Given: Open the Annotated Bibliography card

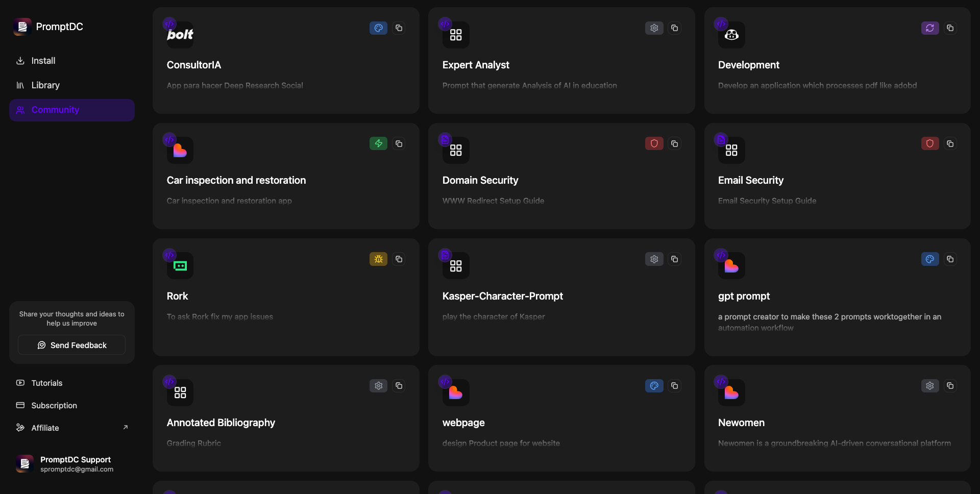Looking at the screenshot, I should point(221,423).
